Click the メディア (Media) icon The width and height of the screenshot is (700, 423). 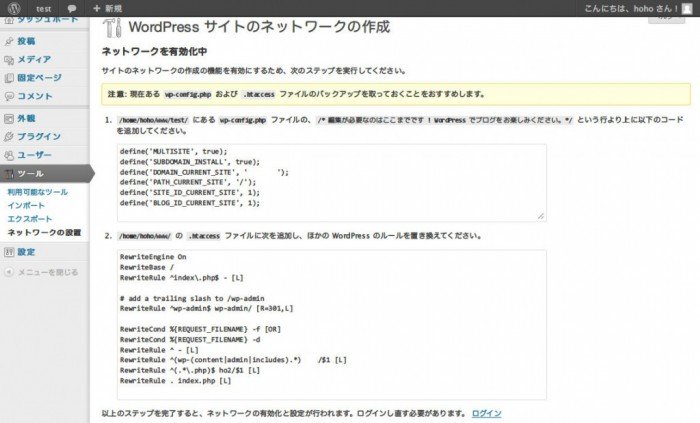click(10, 59)
